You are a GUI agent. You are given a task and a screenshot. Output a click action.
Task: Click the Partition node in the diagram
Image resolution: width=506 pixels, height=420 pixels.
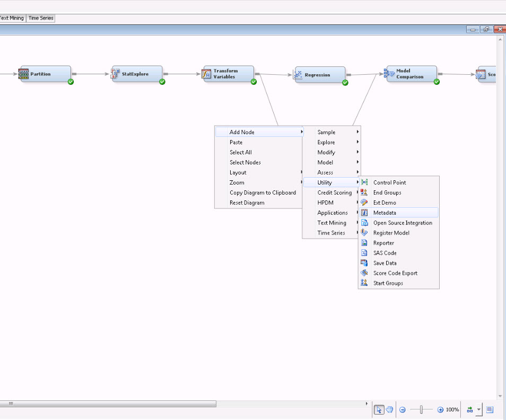45,74
